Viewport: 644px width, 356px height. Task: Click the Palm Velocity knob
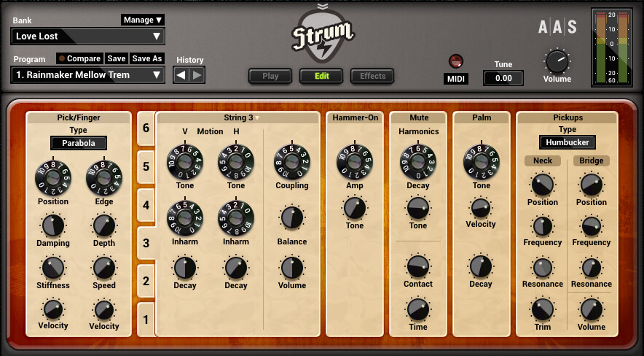pos(481,208)
